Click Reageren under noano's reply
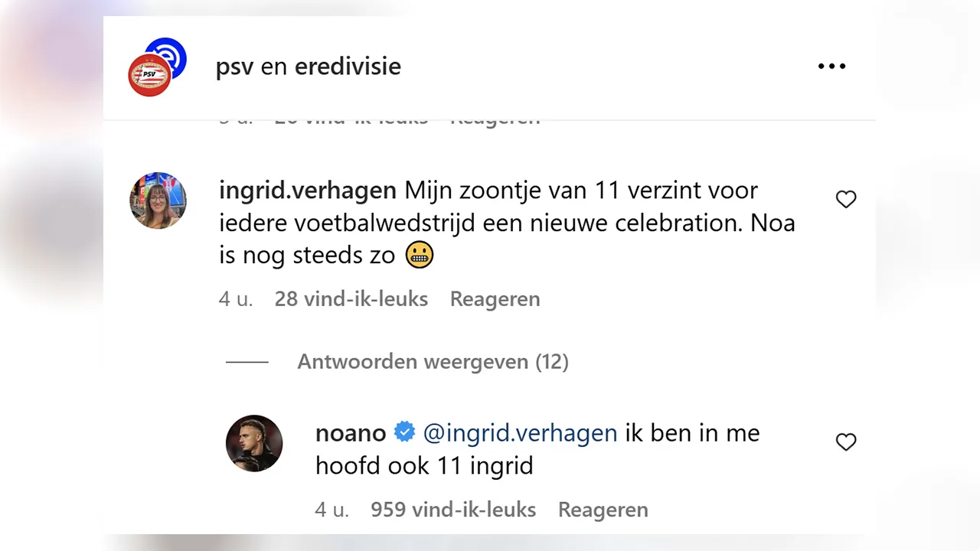 coord(603,510)
